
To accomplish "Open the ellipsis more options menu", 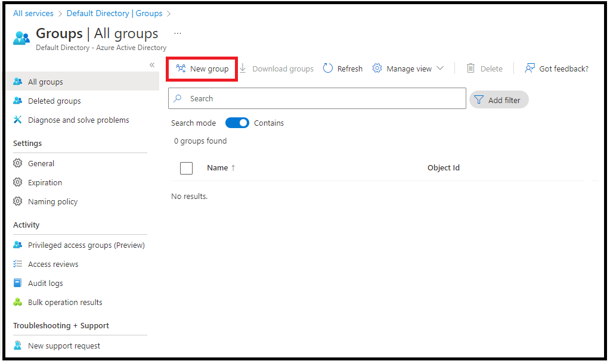I will 178,33.
